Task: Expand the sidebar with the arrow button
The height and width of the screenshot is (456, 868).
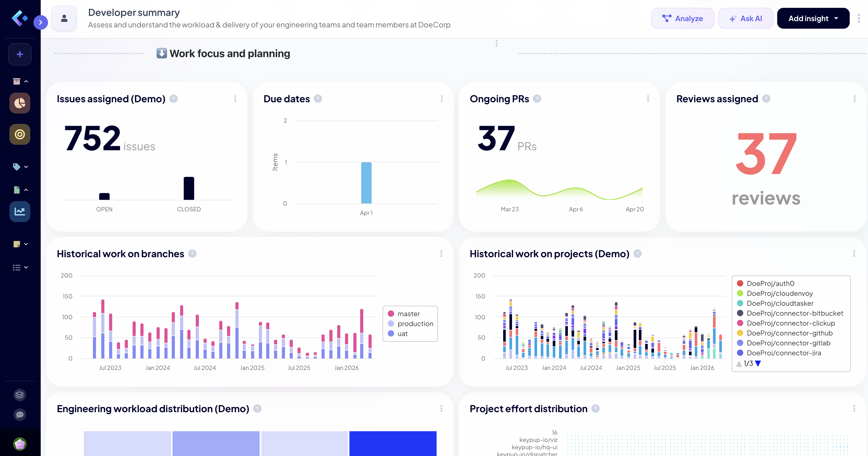Action: click(x=40, y=22)
